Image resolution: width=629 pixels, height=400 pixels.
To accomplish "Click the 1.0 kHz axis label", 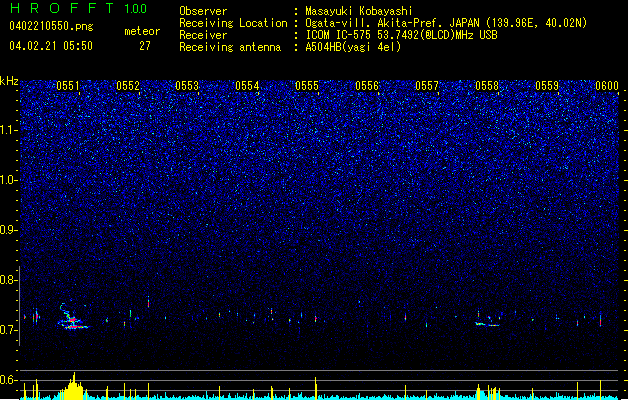I will tap(9, 180).
